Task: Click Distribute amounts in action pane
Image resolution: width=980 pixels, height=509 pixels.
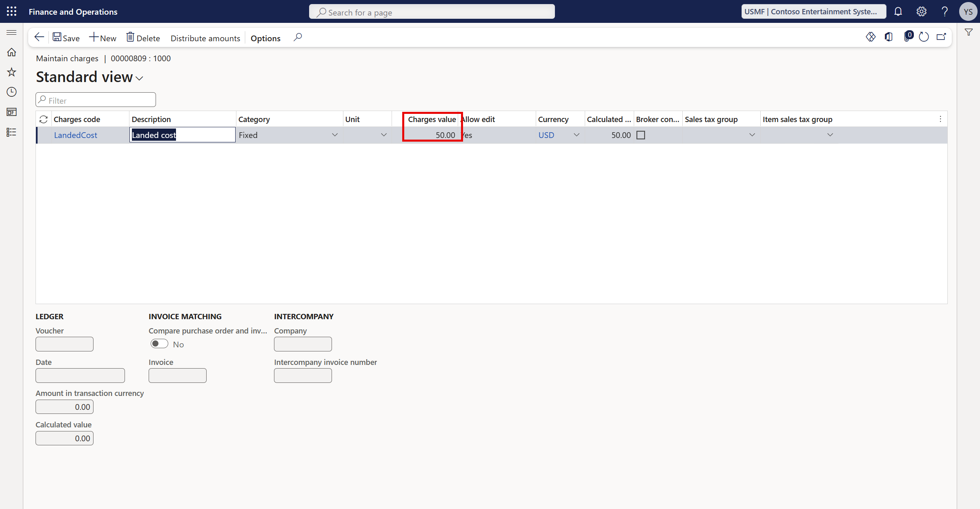Action: point(205,38)
